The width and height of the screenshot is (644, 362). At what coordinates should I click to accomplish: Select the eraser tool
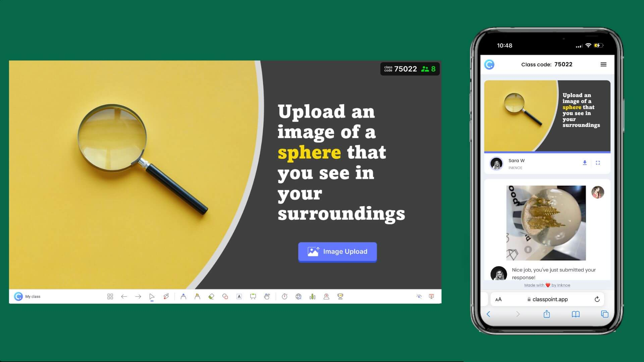(x=211, y=296)
